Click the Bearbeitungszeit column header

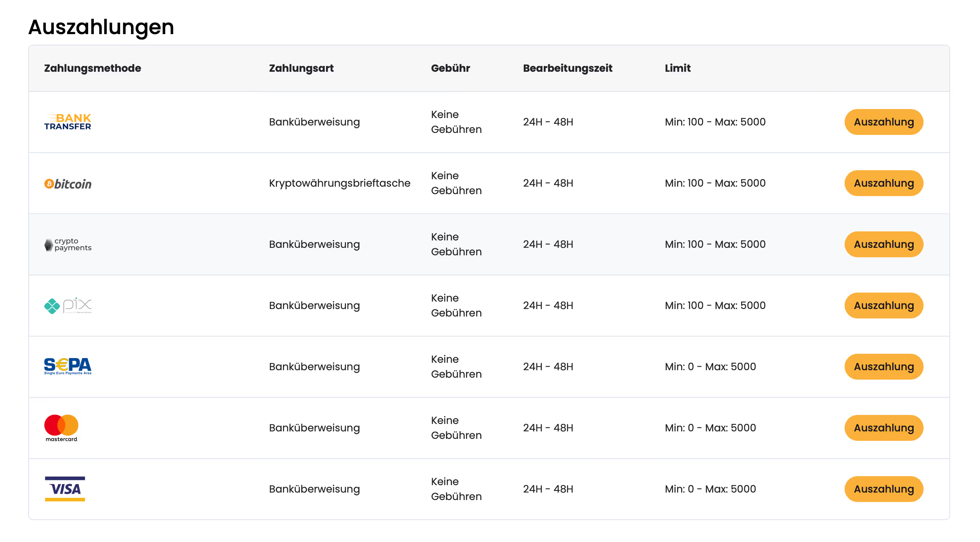tap(568, 68)
